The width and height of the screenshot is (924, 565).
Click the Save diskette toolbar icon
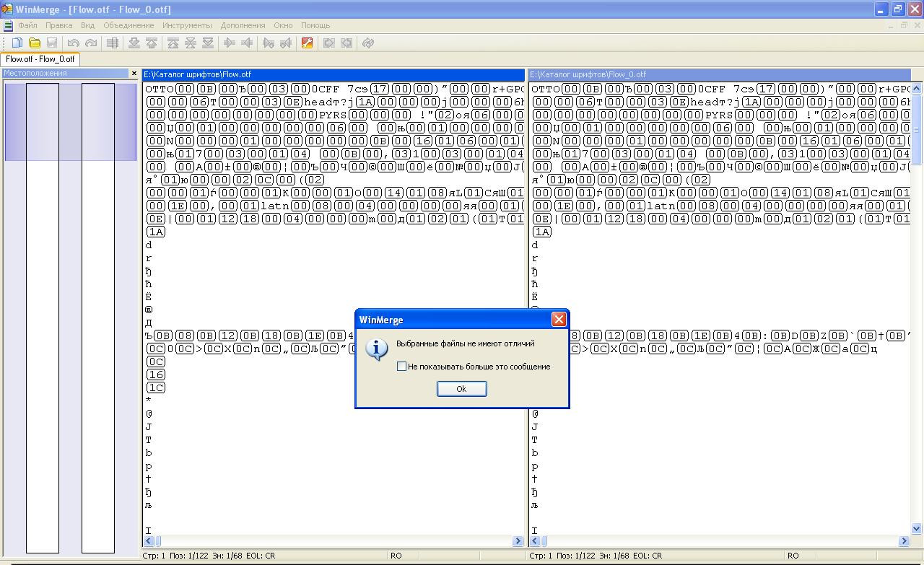click(x=51, y=43)
